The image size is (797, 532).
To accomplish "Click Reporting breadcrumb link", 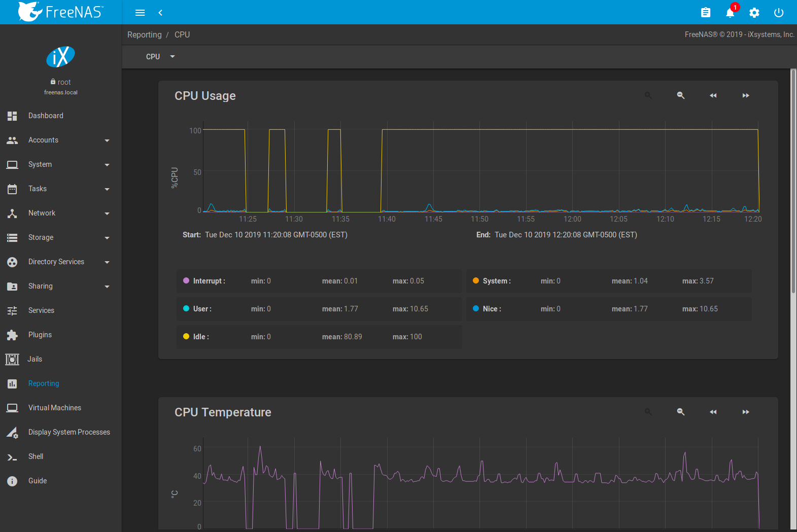I will tap(145, 34).
